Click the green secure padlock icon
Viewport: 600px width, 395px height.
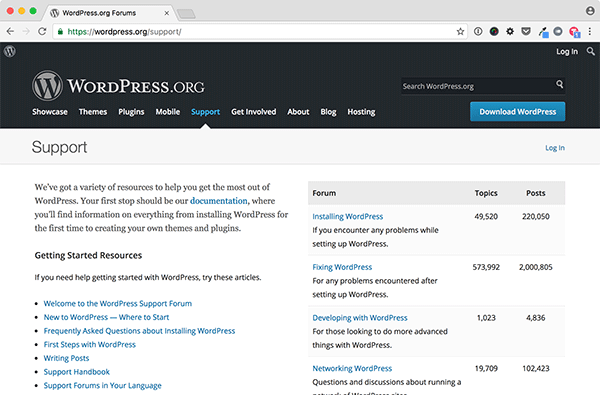pos(60,32)
